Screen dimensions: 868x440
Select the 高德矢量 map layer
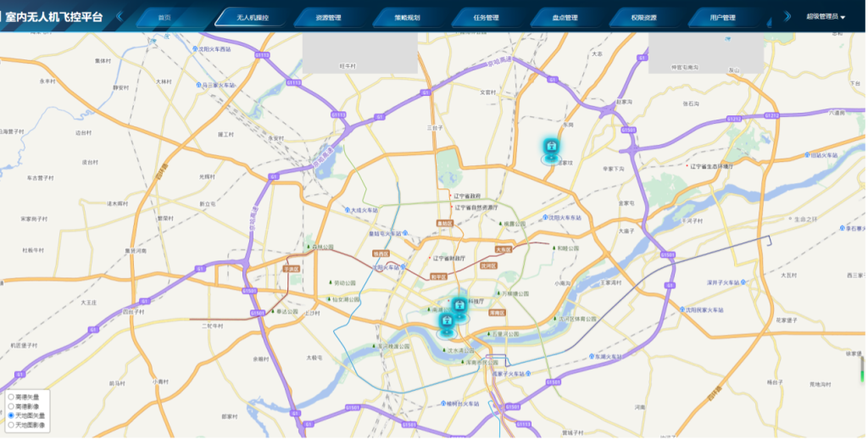tap(11, 396)
